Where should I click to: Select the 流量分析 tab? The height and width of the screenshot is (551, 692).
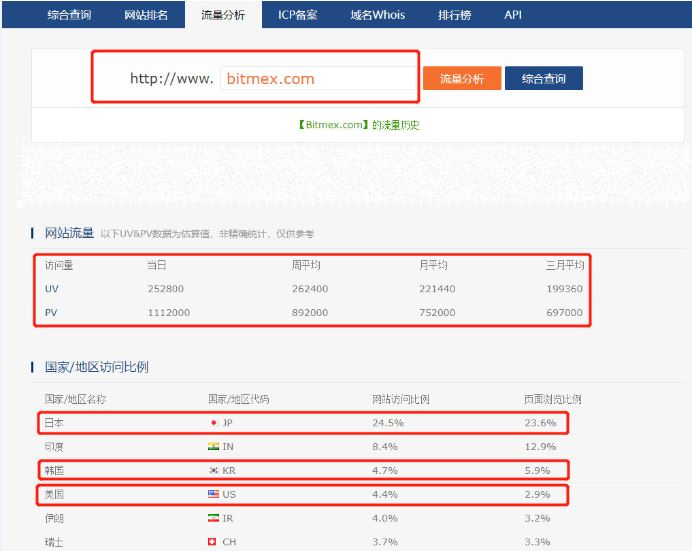click(223, 15)
